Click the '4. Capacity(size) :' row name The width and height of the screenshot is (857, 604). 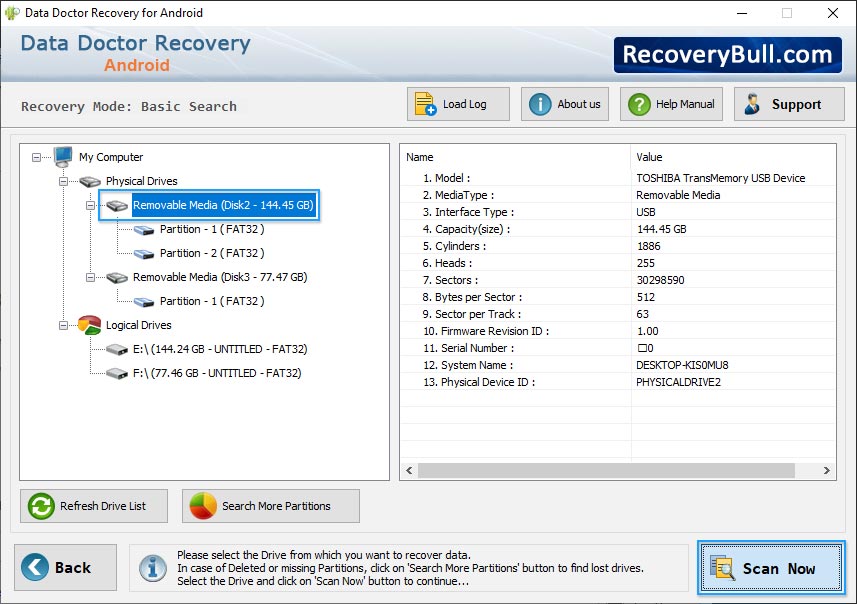pos(466,229)
